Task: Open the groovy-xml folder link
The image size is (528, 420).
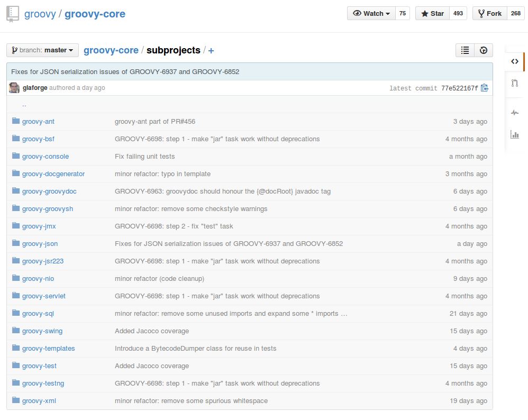Action: pyautogui.click(x=39, y=401)
